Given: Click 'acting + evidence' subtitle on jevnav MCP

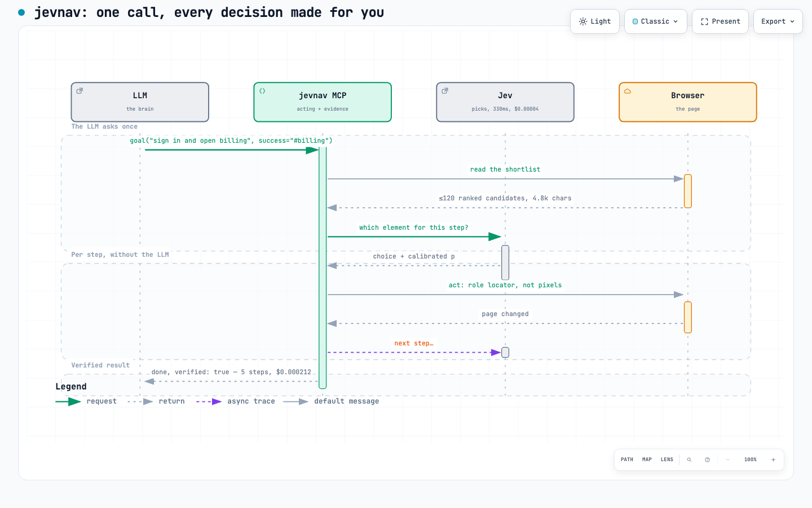Looking at the screenshot, I should 323,109.
